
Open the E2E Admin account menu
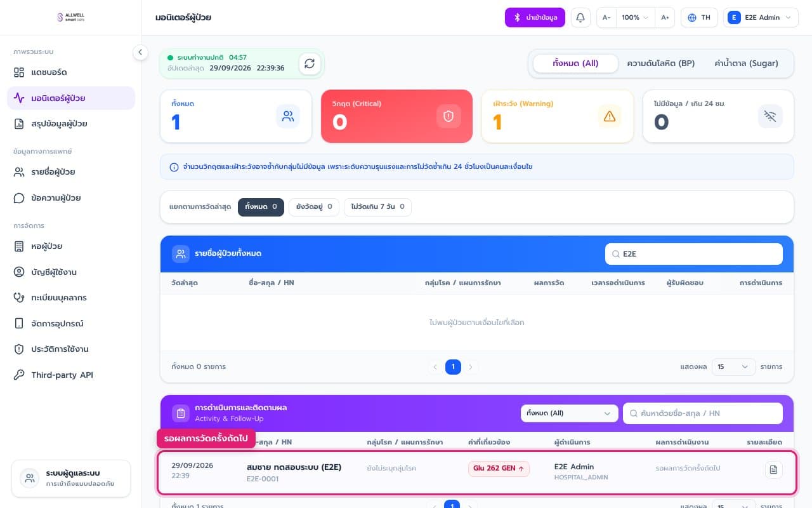(761, 17)
